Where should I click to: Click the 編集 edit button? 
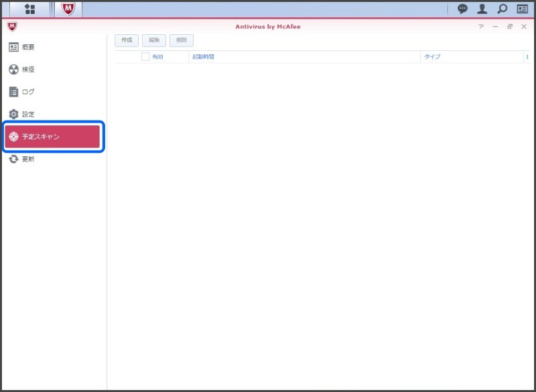[154, 40]
